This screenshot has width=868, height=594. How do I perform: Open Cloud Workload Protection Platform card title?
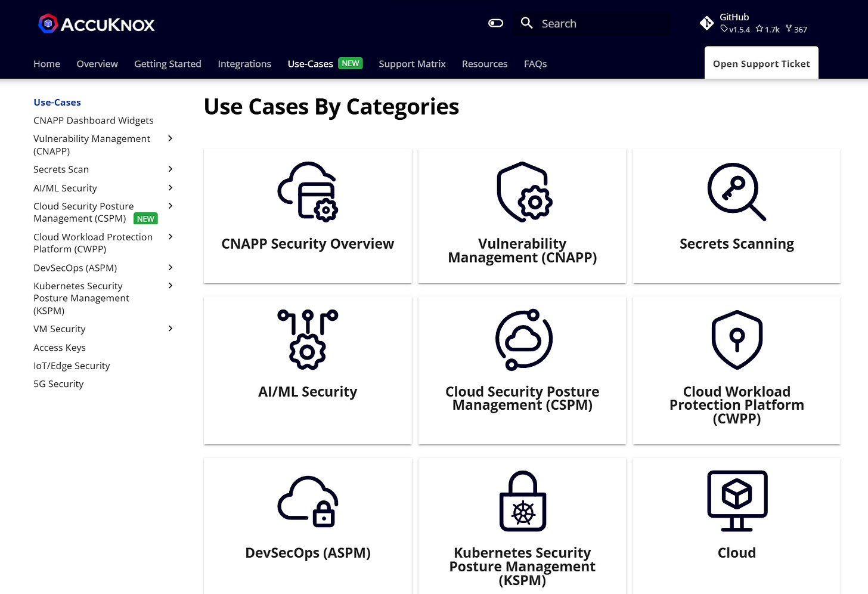(x=737, y=405)
